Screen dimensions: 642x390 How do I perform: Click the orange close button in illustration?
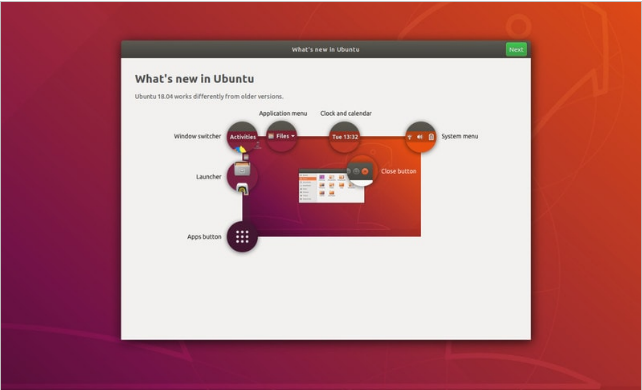click(365, 171)
